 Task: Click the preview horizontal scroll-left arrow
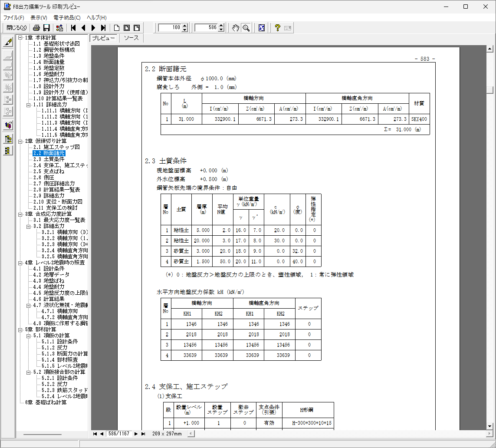(191, 434)
